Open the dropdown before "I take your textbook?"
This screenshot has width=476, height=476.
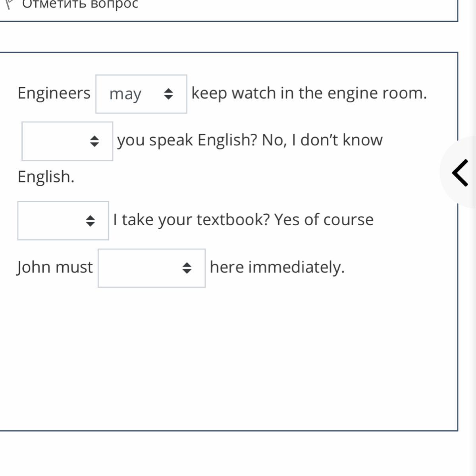(63, 221)
